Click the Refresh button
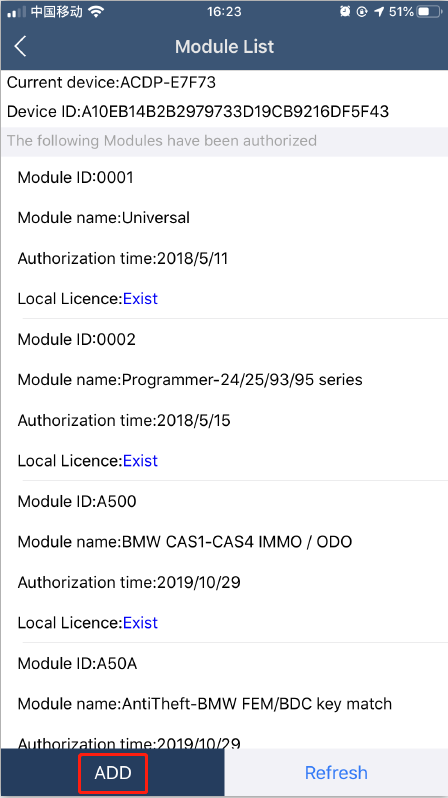This screenshot has width=448, height=798. tap(336, 773)
